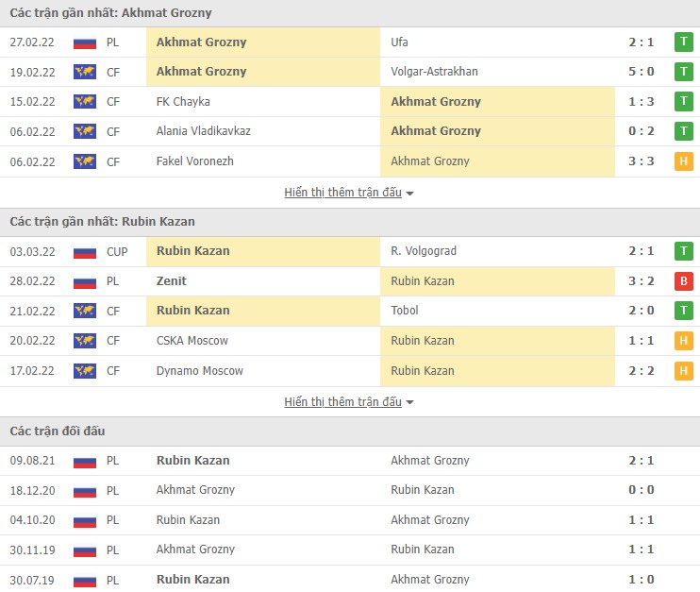Viewport: 700px width, 592px height.
Task: Click world-map flag in the Tobol match row
Action: pos(85,311)
